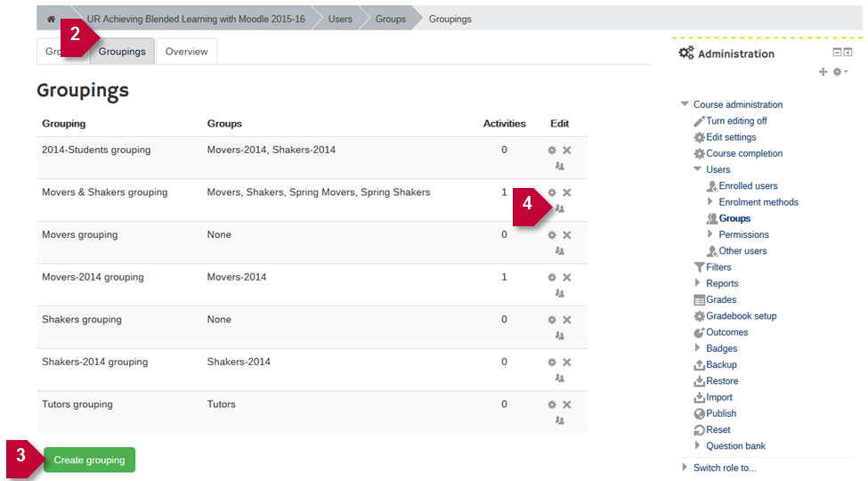
Task: Collapse the Users tree node
Action: pyautogui.click(x=697, y=169)
